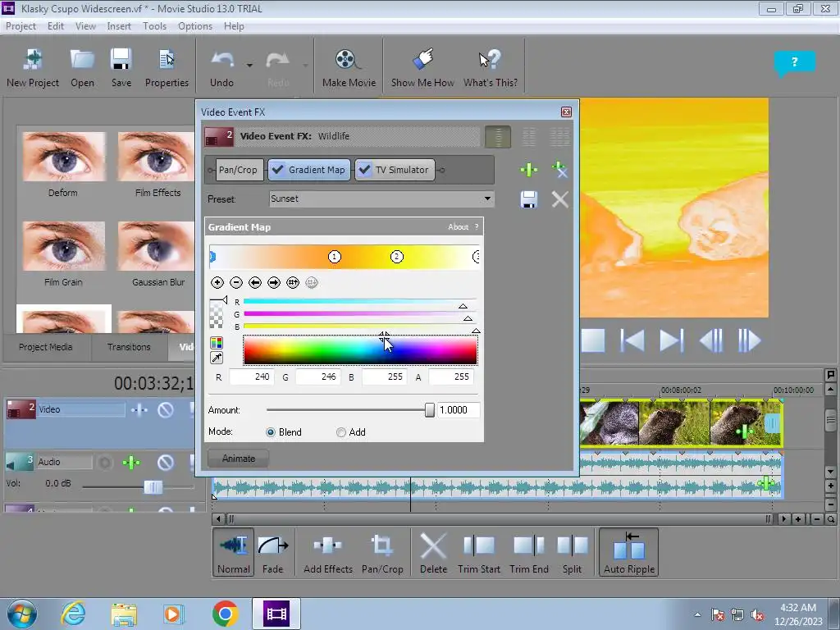Click the blue help speech bubble

coord(794,62)
